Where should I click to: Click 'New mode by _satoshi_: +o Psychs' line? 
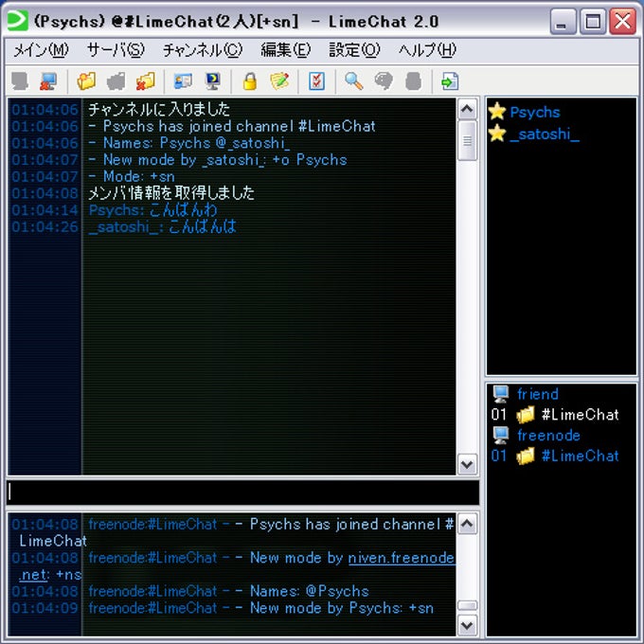tap(218, 160)
